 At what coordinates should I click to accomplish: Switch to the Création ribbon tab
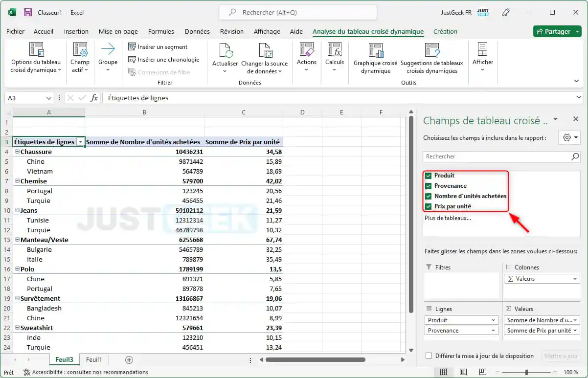pos(445,31)
